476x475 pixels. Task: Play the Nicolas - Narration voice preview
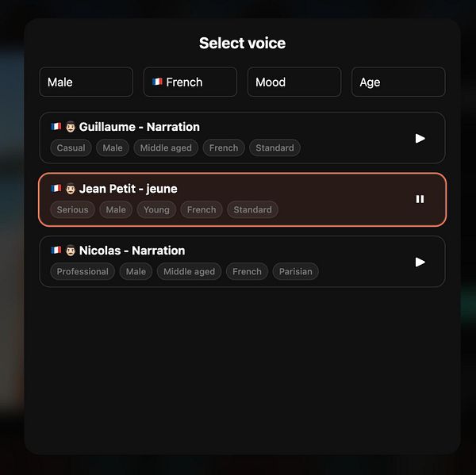[x=420, y=262]
